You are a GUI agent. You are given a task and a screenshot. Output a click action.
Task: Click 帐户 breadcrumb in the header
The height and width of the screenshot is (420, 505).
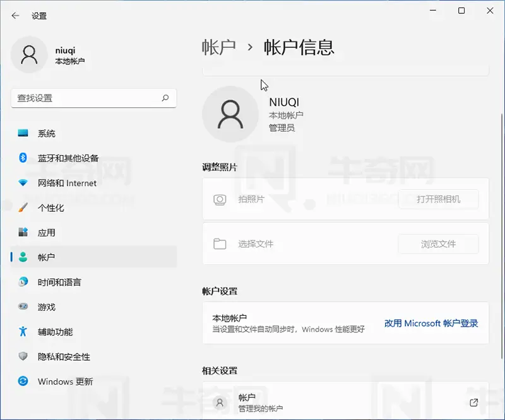click(219, 47)
